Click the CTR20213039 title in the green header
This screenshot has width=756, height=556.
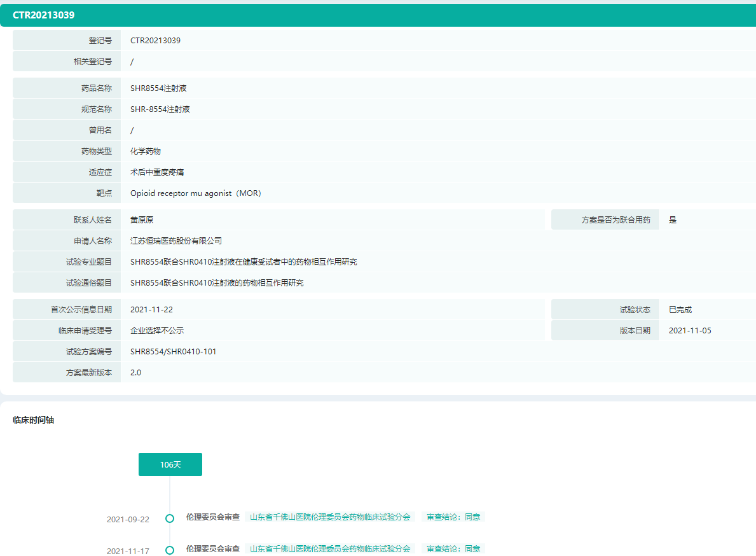tap(44, 15)
